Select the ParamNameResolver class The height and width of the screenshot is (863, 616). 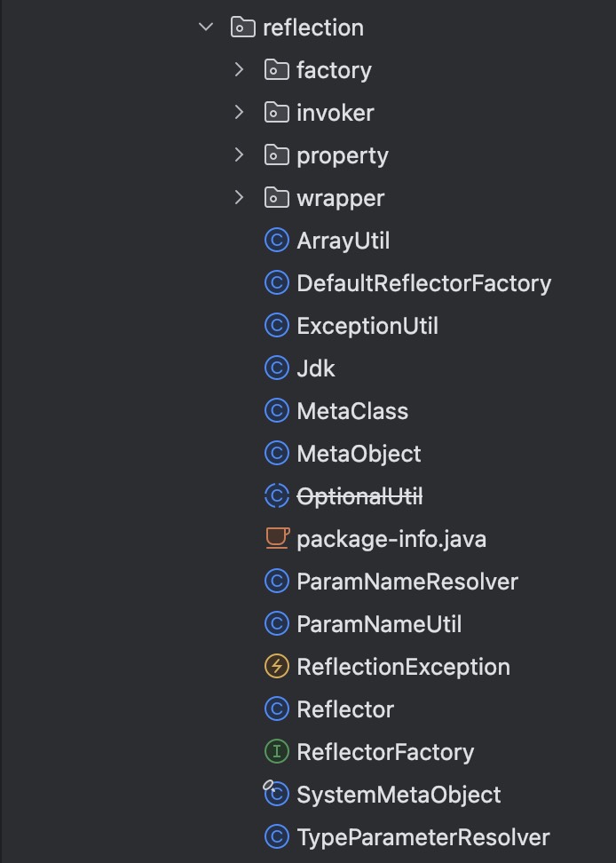pos(407,582)
